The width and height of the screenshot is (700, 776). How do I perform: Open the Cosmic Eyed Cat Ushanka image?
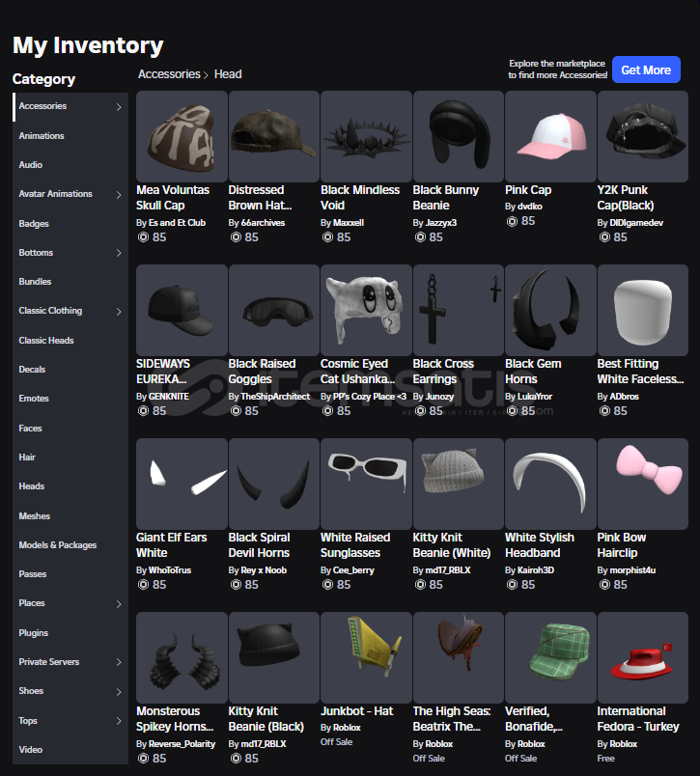(366, 310)
